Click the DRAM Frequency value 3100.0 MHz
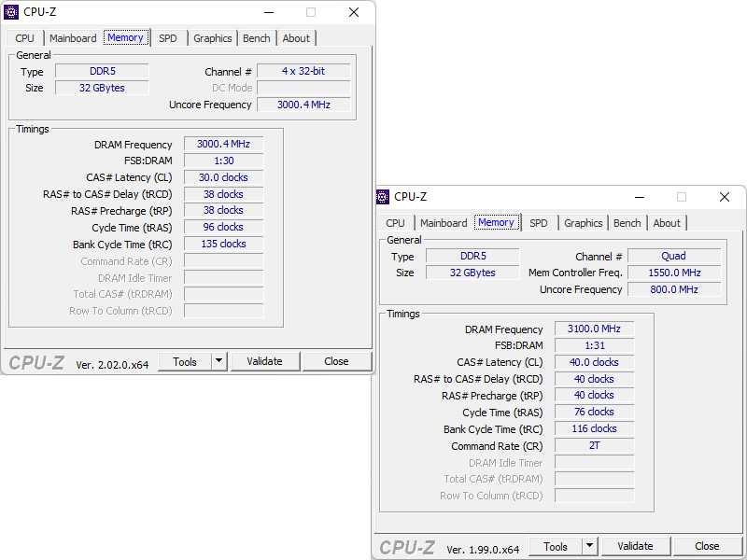Screen dimensions: 747x560 pos(594,329)
